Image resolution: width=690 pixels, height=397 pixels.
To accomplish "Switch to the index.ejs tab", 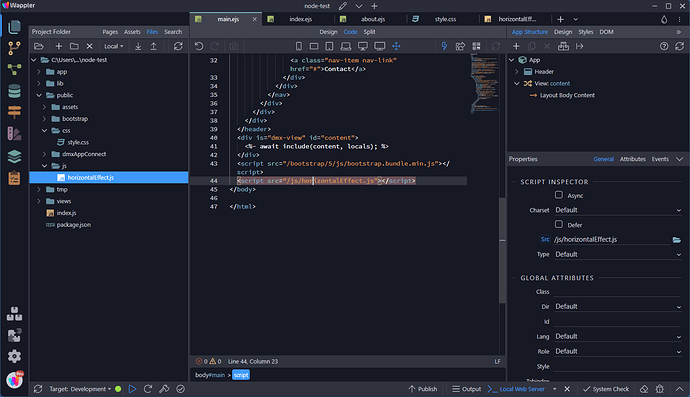I will (301, 19).
